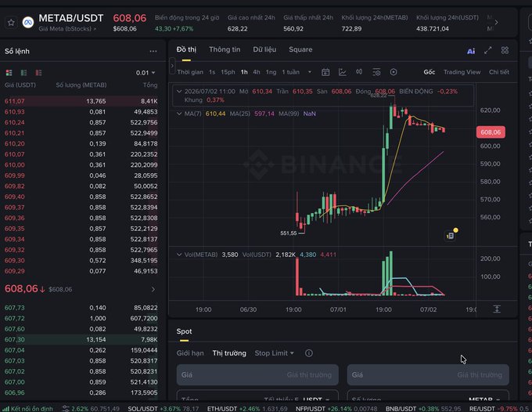Image resolution: width=532 pixels, height=412 pixels.
Task: Click the 608,06 current price tag on chart axis
Action: click(x=491, y=132)
